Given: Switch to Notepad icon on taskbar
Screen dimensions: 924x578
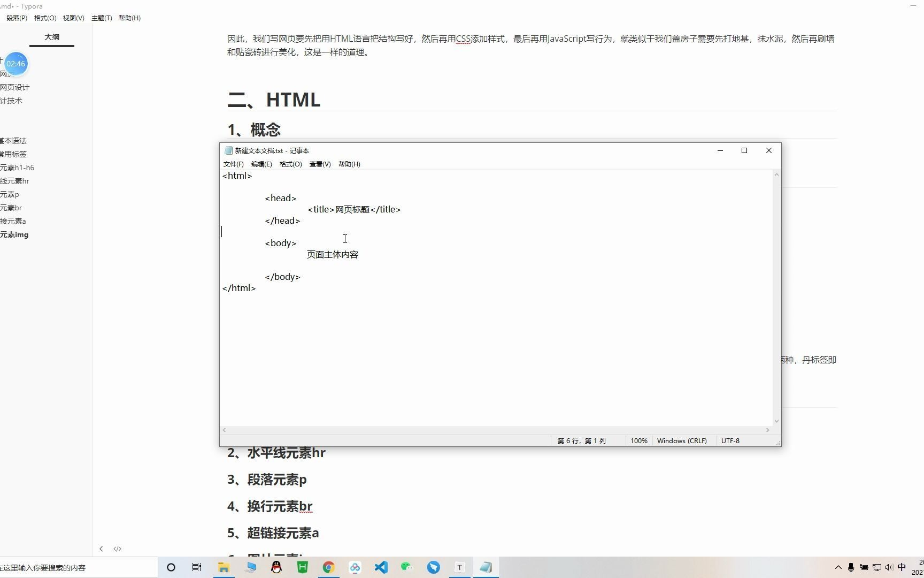Looking at the screenshot, I should coord(486,567).
